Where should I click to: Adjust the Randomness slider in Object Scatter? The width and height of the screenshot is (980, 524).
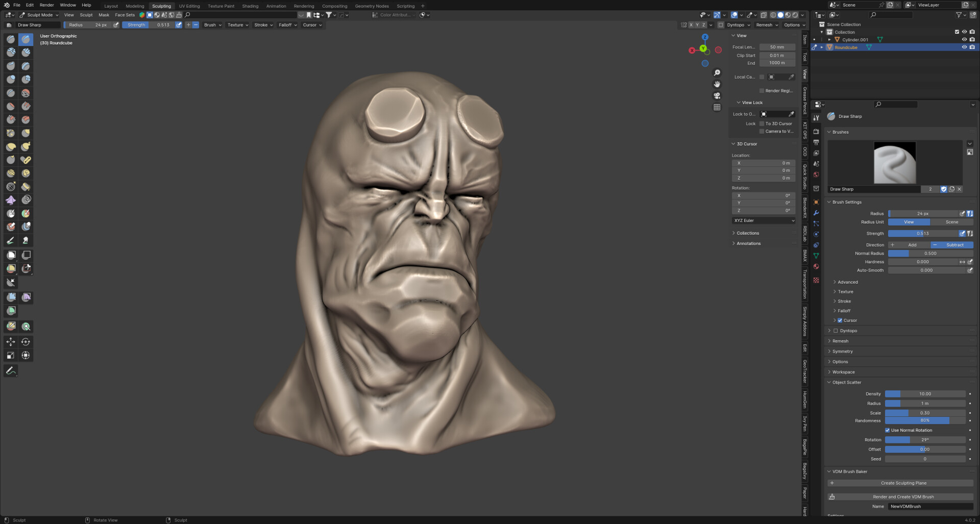point(924,421)
